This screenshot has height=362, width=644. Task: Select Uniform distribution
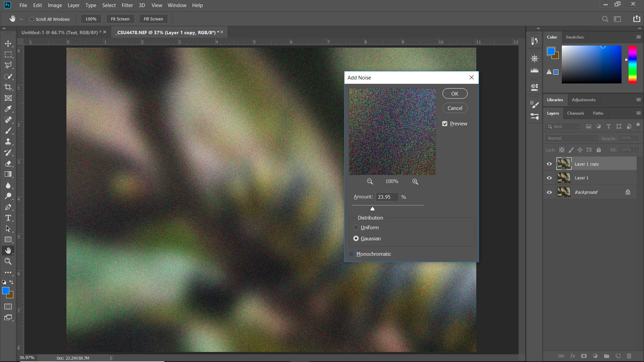pos(356,228)
